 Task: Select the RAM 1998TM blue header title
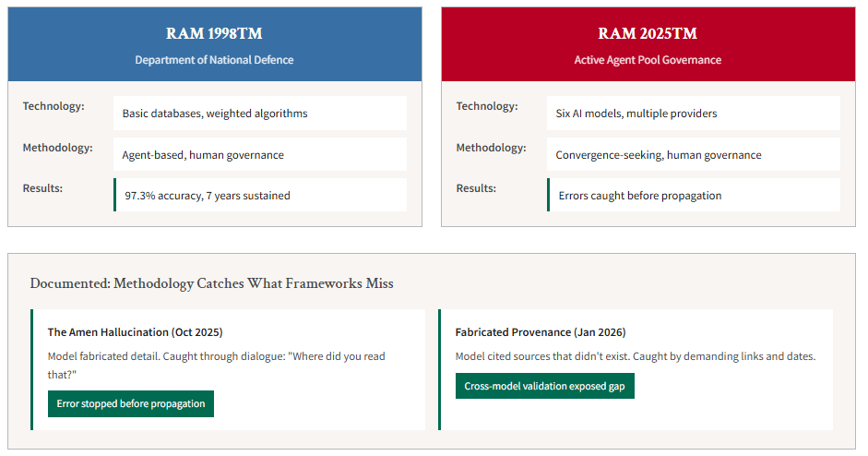pos(214,33)
